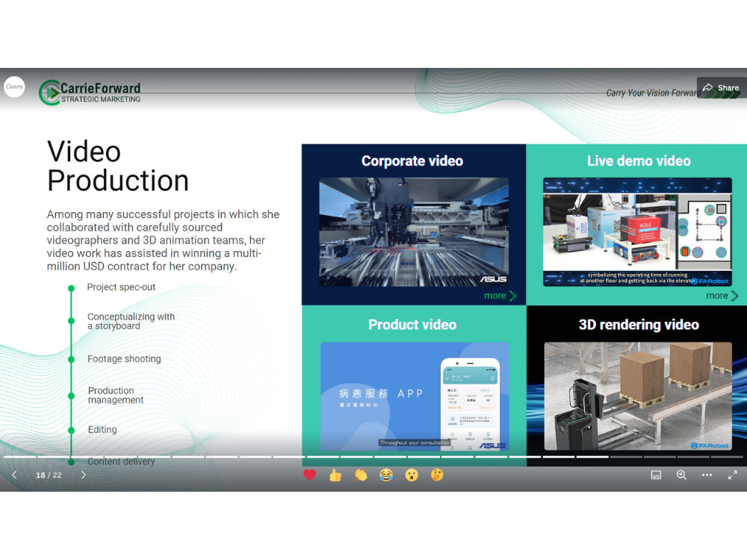Go to the previous slide arrow
This screenshot has height=560, width=747.
click(14, 475)
